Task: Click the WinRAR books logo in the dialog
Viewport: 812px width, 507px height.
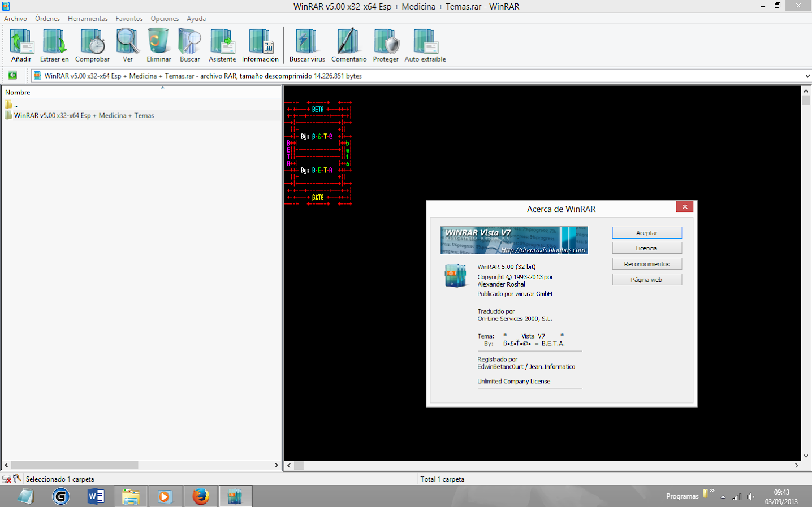Action: [x=455, y=276]
